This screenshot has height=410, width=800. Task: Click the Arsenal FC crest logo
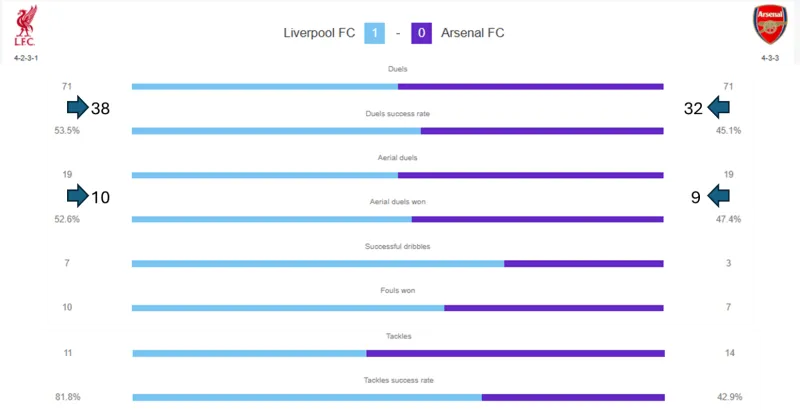tap(770, 24)
